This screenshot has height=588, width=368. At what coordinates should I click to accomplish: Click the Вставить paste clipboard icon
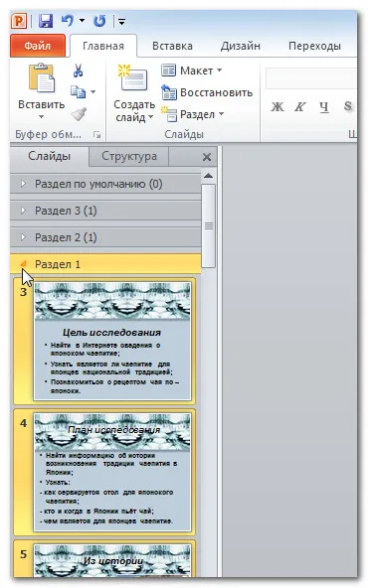[42, 78]
